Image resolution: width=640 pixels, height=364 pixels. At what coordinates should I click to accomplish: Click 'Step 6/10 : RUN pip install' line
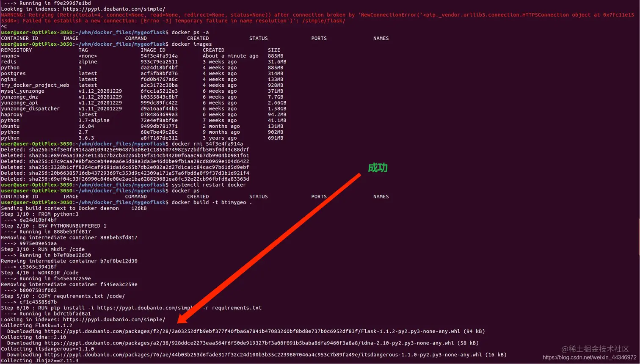131,308
